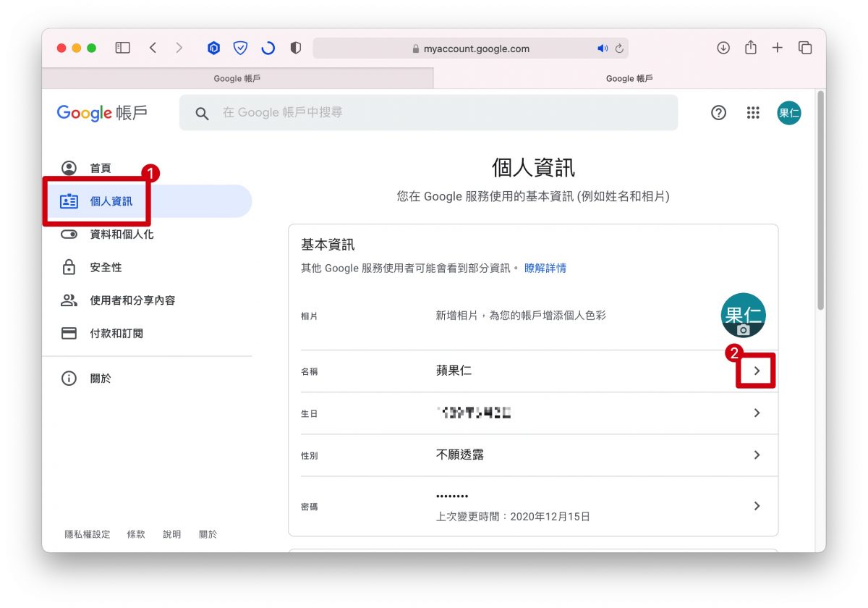The height and width of the screenshot is (608, 868).
Task: Go forward with the Safari forward arrow
Action: pos(179,48)
